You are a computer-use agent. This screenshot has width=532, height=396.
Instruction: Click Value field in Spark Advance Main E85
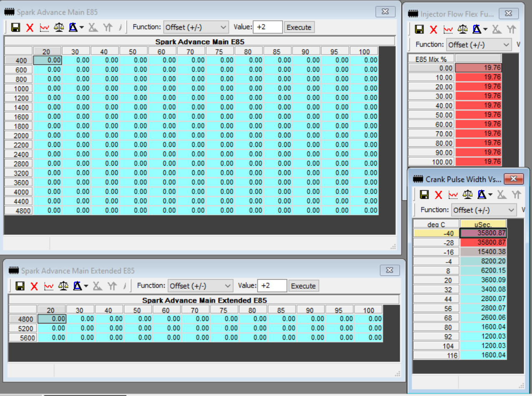point(267,28)
